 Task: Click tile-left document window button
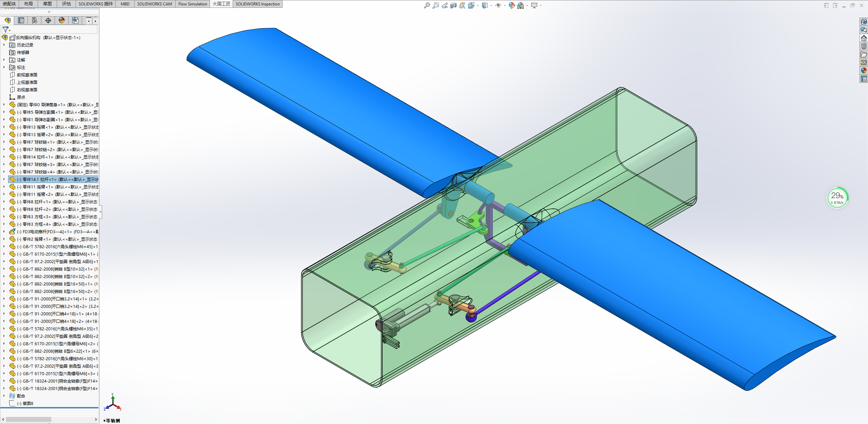pyautogui.click(x=826, y=5)
